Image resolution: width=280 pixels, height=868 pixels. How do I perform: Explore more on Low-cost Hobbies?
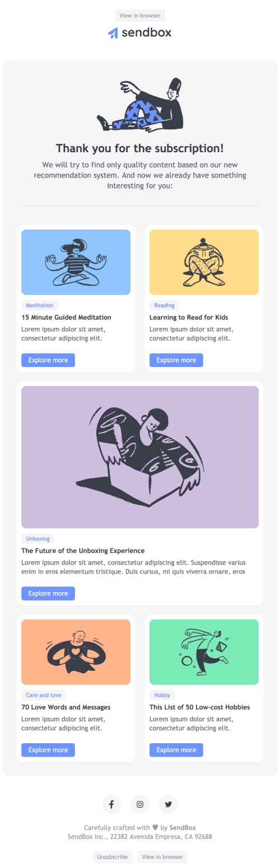pos(176,750)
